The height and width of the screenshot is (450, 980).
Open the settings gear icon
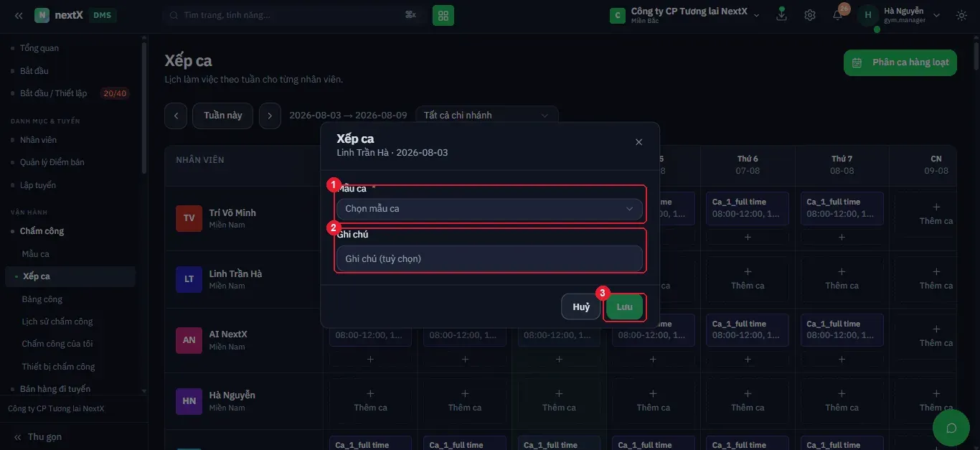(x=810, y=15)
